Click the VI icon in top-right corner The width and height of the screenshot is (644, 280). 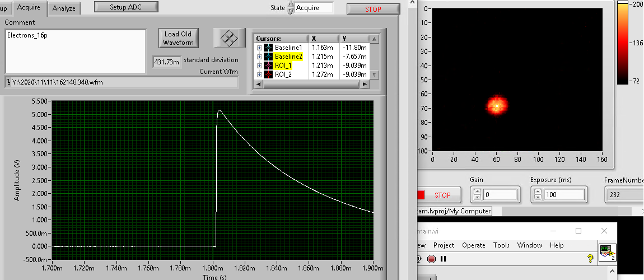click(x=607, y=252)
